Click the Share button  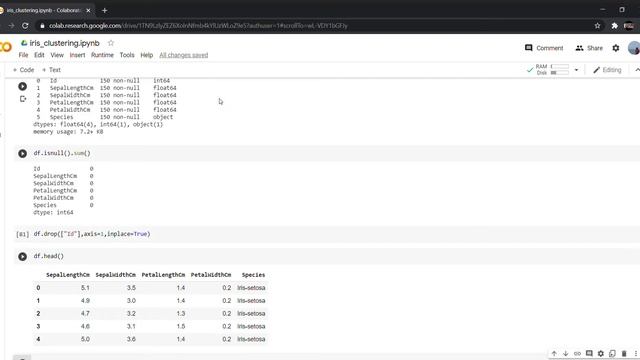click(589, 48)
